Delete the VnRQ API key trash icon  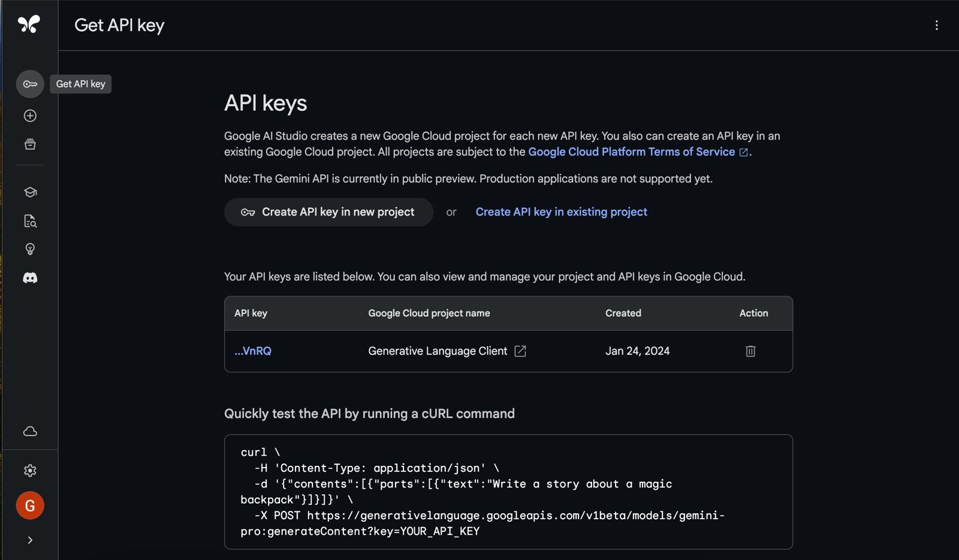coord(750,351)
